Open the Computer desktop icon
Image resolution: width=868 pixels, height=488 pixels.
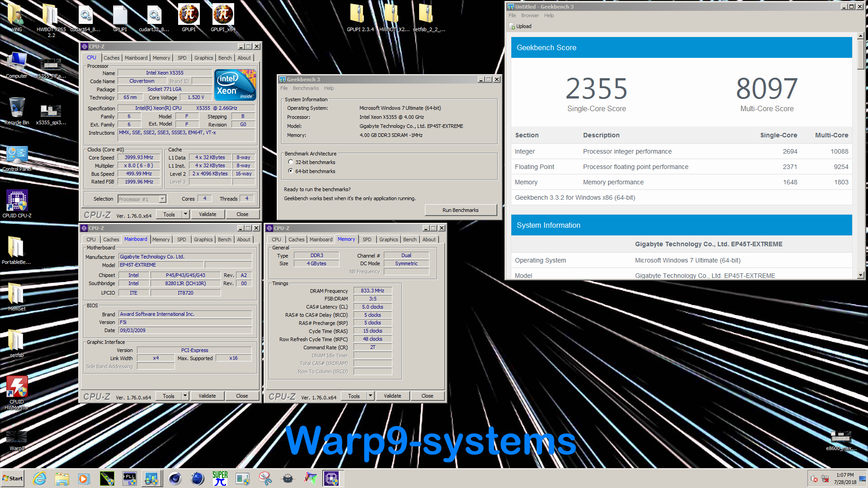click(x=17, y=66)
